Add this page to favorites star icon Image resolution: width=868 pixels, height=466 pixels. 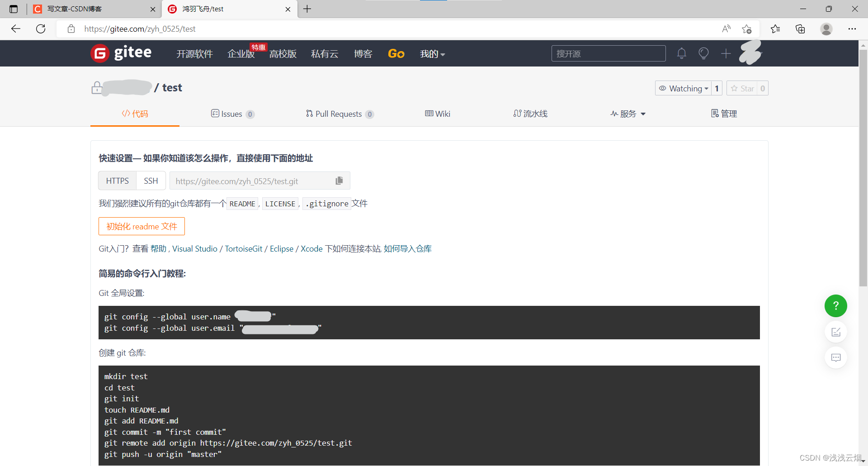(x=747, y=29)
